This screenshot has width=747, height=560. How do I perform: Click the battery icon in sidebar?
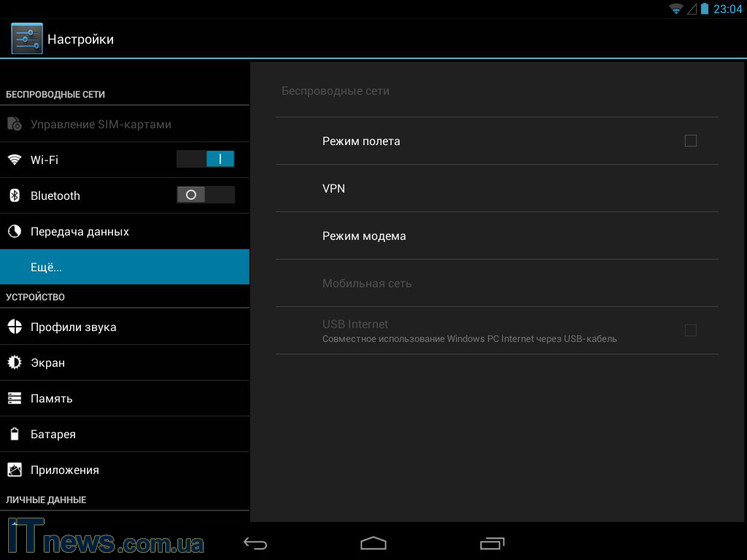click(15, 435)
